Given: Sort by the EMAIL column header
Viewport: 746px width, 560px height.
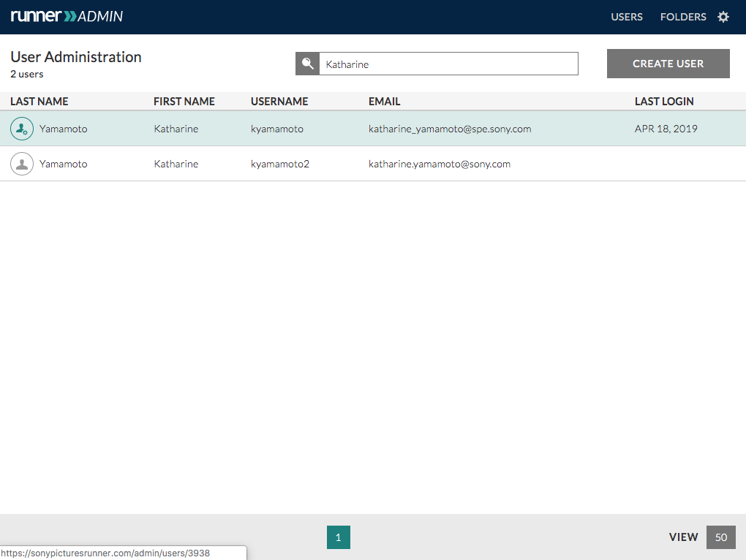Looking at the screenshot, I should coord(385,102).
